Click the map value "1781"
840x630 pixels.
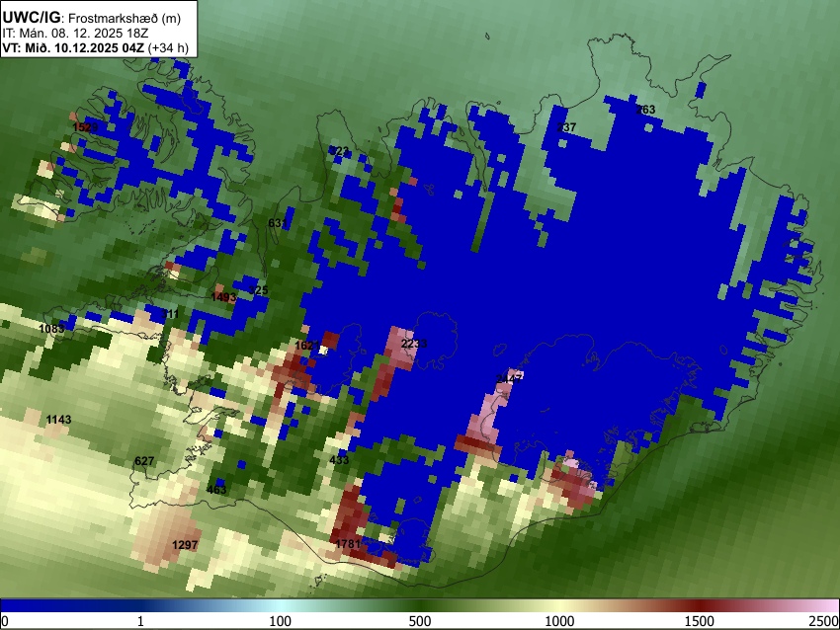click(348, 544)
